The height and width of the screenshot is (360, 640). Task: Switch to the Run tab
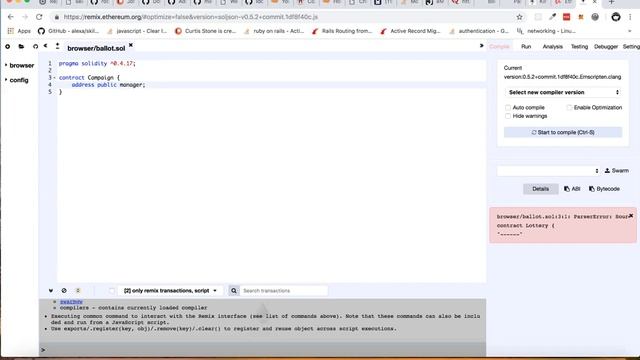coord(526,47)
